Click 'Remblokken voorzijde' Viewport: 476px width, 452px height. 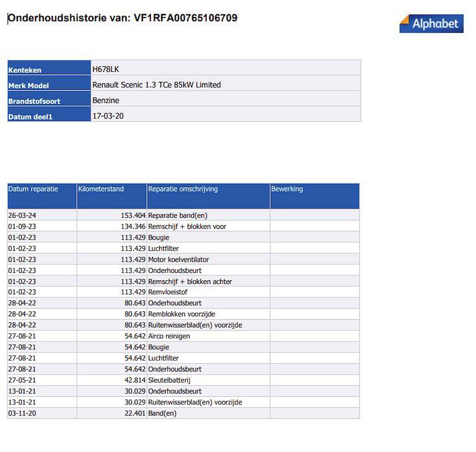(181, 314)
